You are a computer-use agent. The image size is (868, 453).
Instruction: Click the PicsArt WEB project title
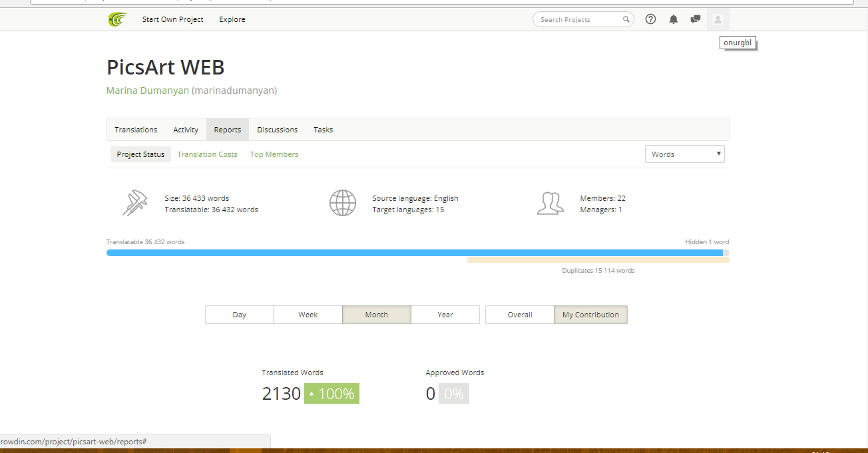(166, 67)
